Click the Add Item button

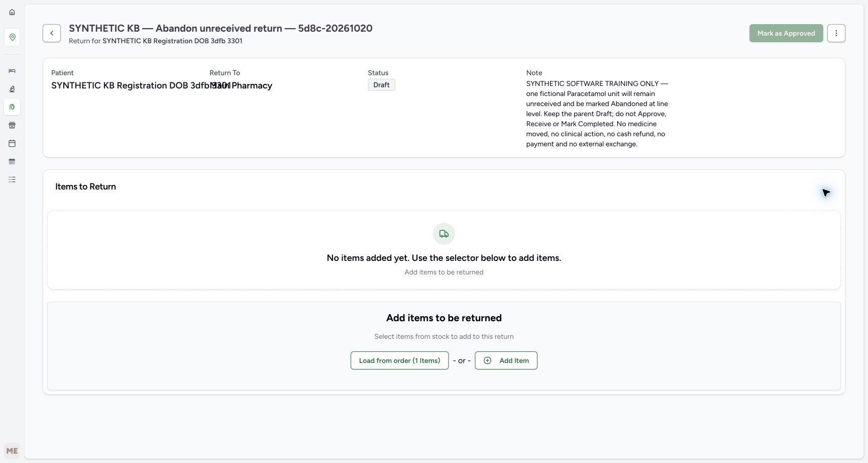coord(506,360)
